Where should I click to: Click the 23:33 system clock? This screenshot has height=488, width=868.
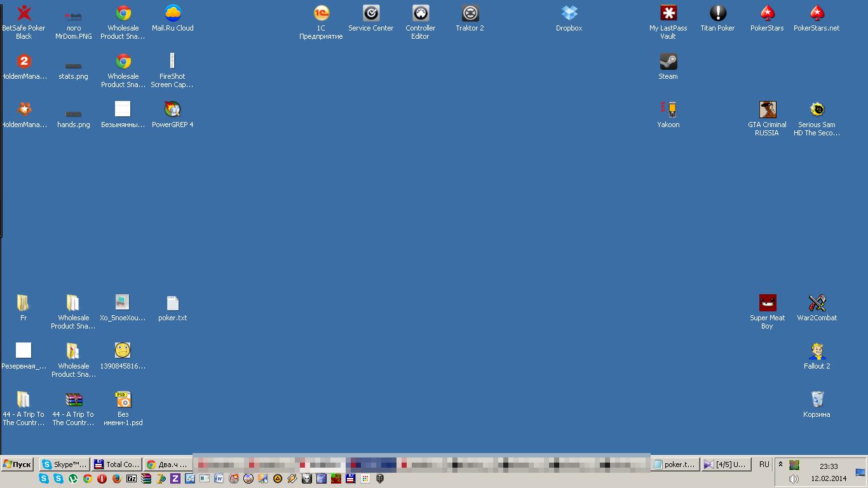coord(829,466)
